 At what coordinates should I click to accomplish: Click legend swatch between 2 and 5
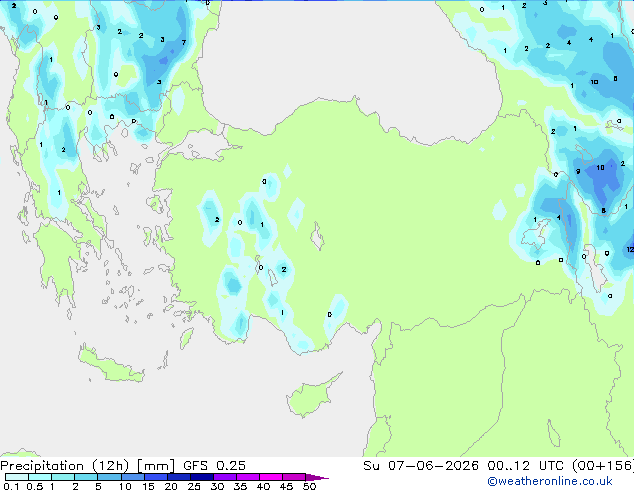(x=86, y=477)
